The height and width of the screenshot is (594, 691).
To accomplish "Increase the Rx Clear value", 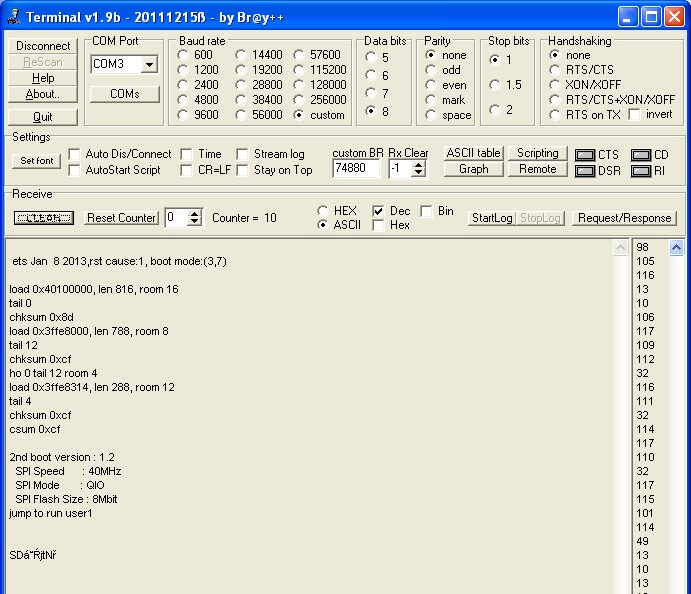I will [419, 164].
